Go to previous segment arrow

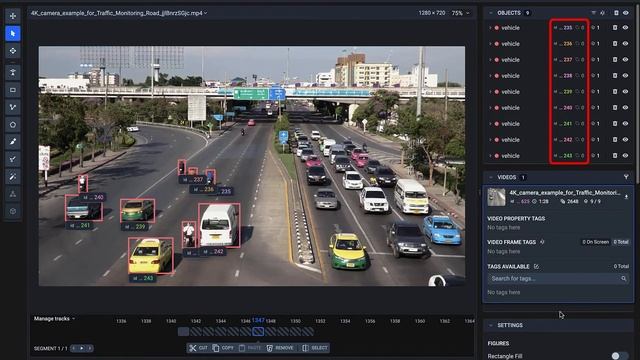coord(73,348)
